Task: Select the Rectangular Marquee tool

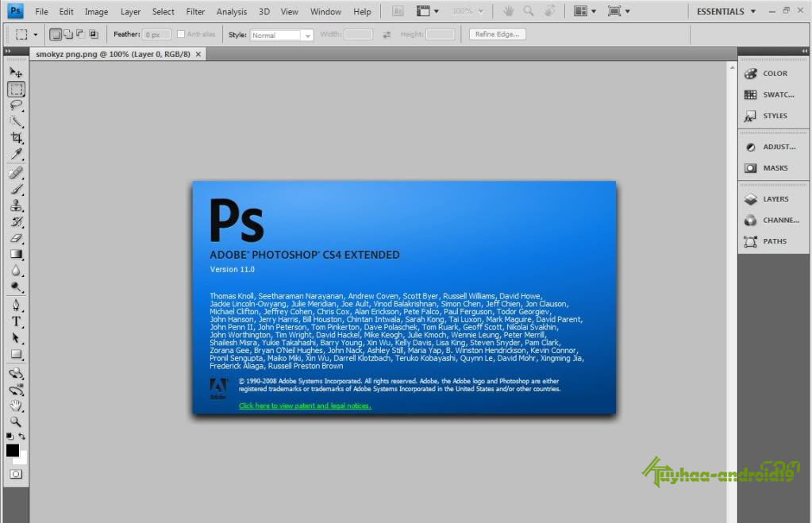Action: point(16,89)
